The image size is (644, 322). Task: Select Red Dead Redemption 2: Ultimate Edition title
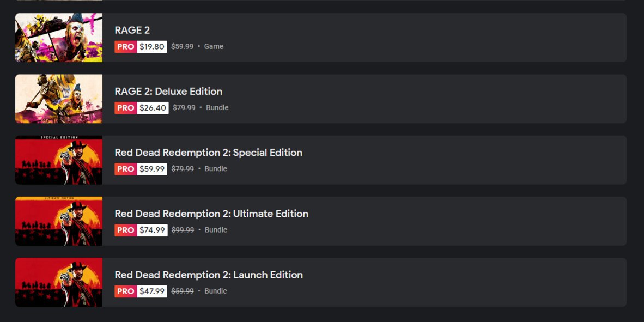click(211, 214)
